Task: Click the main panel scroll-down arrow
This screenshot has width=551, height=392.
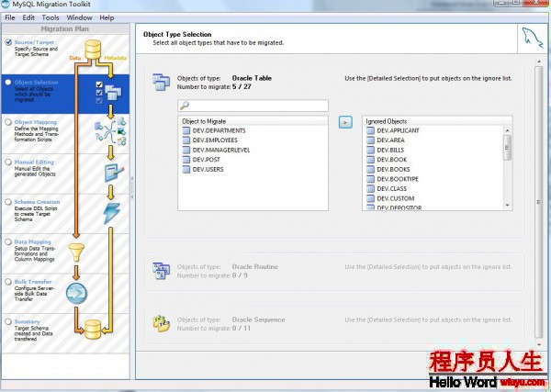Action: click(539, 345)
